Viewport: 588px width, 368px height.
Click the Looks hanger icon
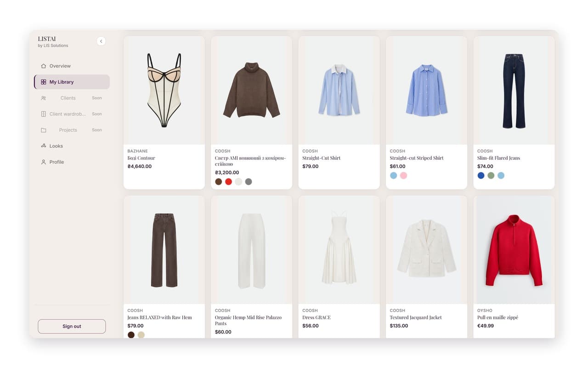[44, 146]
